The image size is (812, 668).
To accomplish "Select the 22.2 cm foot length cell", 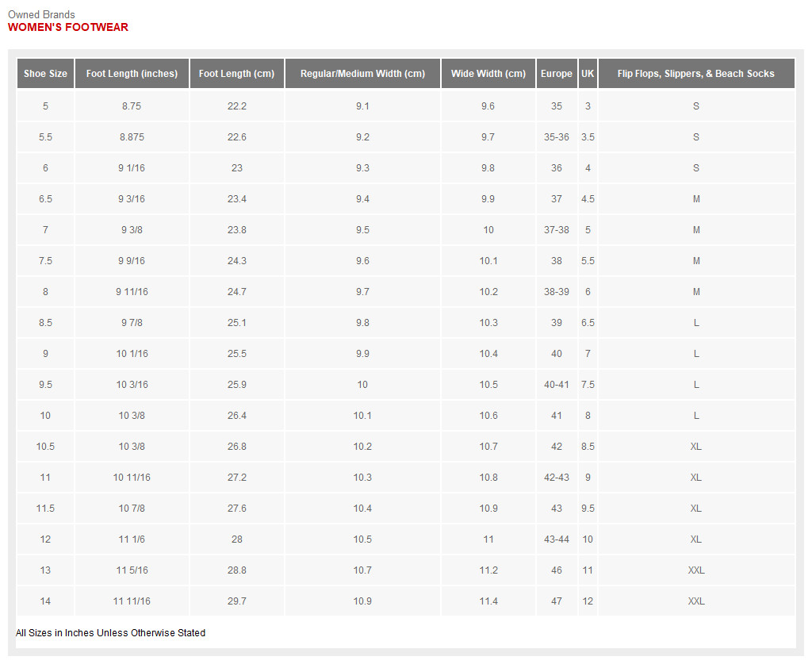I will click(x=236, y=106).
